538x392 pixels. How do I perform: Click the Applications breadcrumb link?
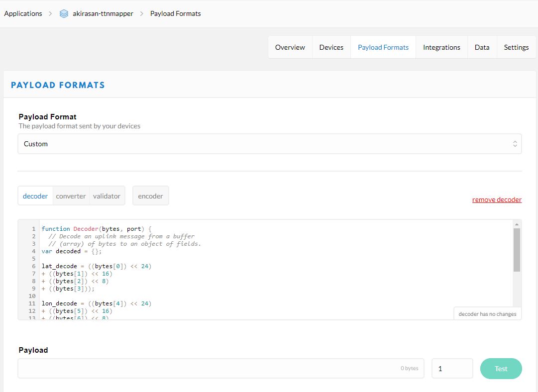(x=23, y=14)
